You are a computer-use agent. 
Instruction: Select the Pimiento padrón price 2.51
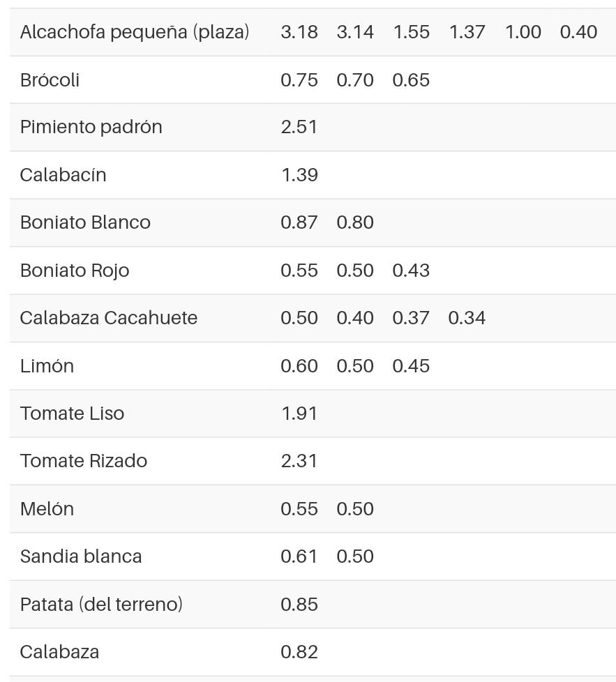point(299,127)
